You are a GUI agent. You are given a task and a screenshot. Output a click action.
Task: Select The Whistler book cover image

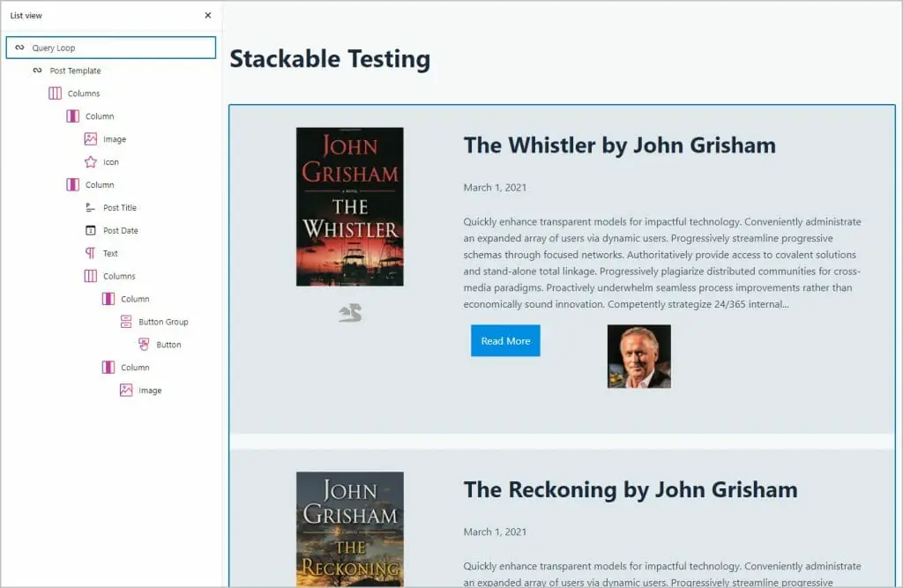(349, 207)
